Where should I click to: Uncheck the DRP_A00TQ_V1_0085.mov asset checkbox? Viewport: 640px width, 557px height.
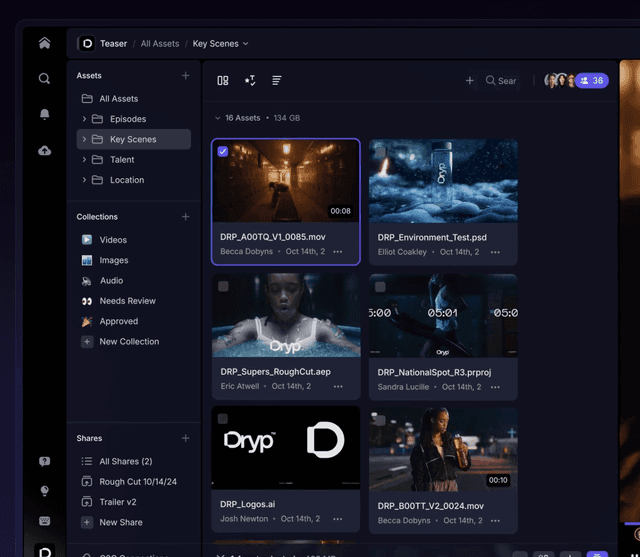click(x=223, y=151)
